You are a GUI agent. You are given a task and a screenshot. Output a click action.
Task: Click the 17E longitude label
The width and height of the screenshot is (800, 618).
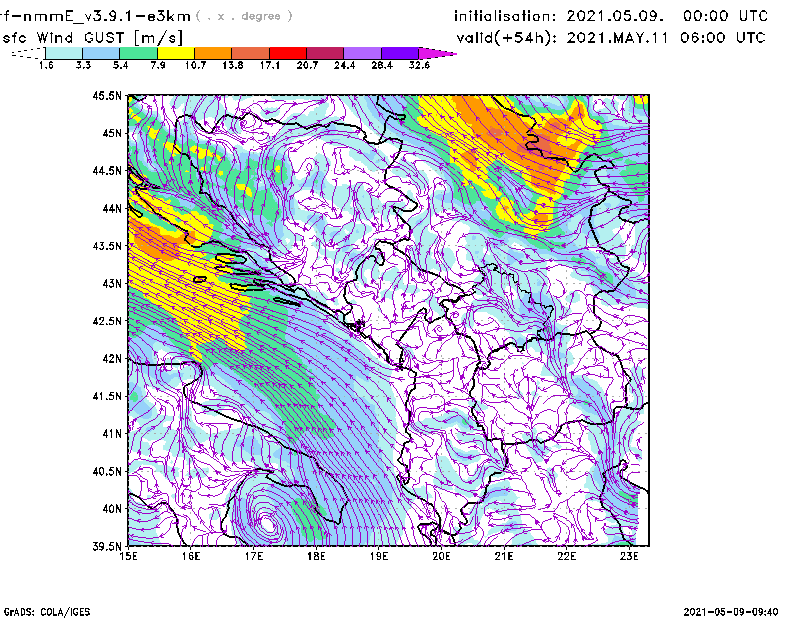click(x=254, y=556)
